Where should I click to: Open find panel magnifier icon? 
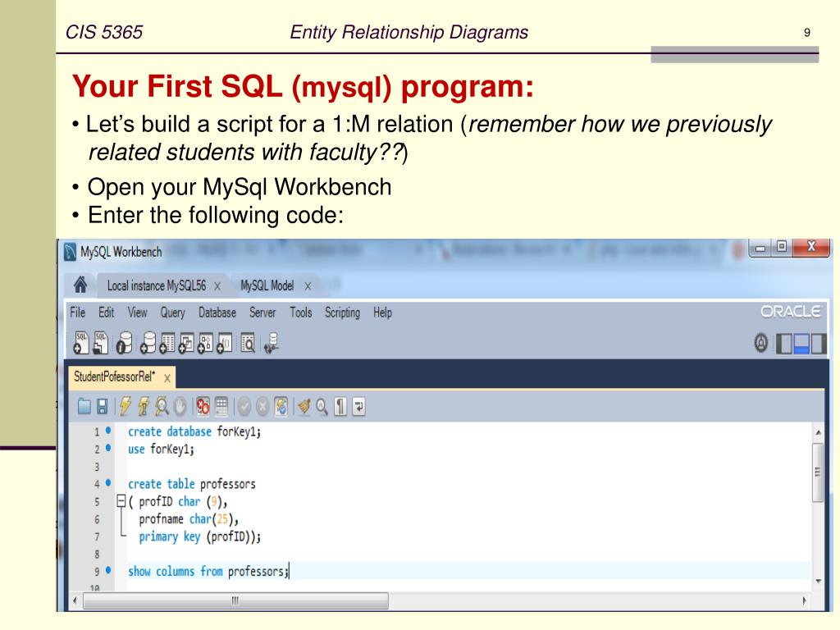(x=322, y=407)
